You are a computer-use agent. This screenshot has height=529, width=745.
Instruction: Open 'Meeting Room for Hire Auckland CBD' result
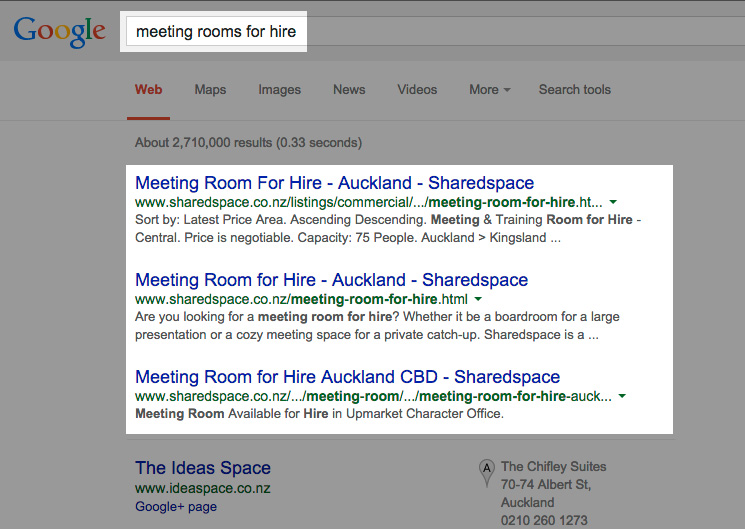347,377
